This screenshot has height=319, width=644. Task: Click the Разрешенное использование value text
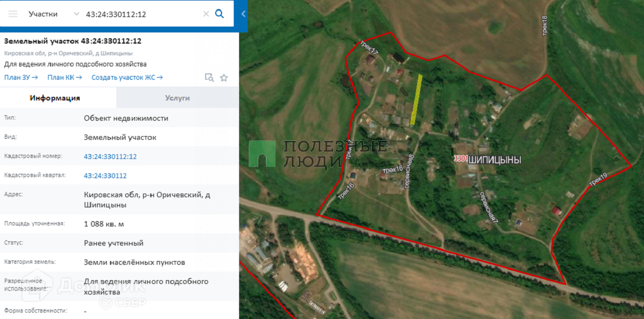coord(146,287)
